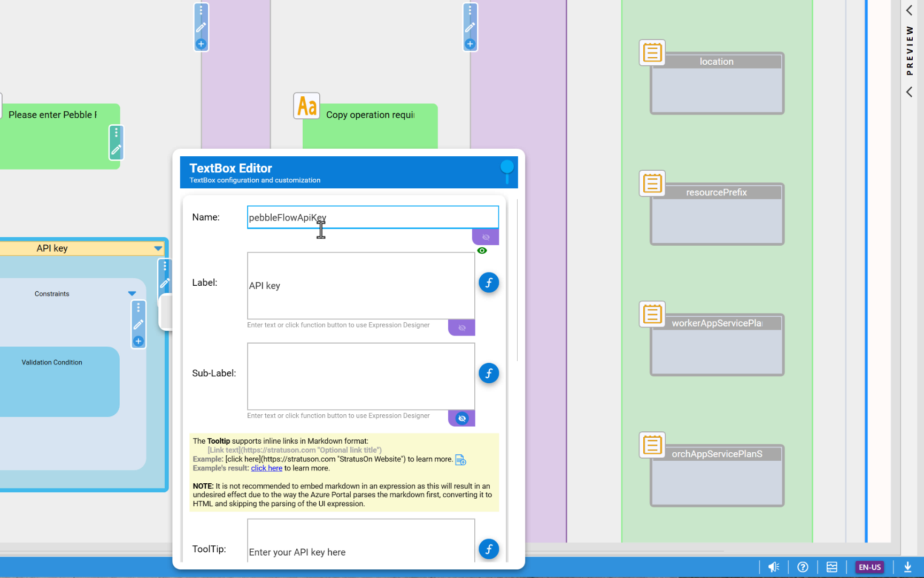Collapse the API key block dropdown arrow
Image resolution: width=924 pixels, height=578 pixels.
pyautogui.click(x=158, y=248)
